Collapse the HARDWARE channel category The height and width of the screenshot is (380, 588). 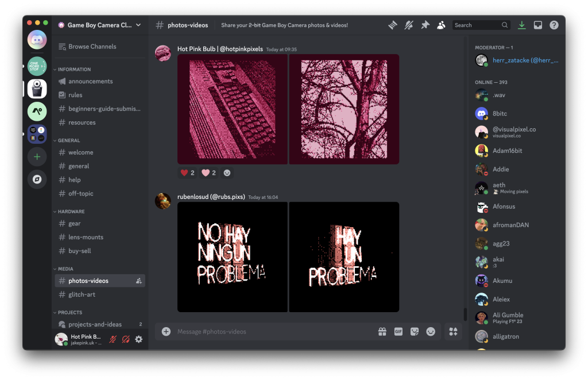(71, 212)
